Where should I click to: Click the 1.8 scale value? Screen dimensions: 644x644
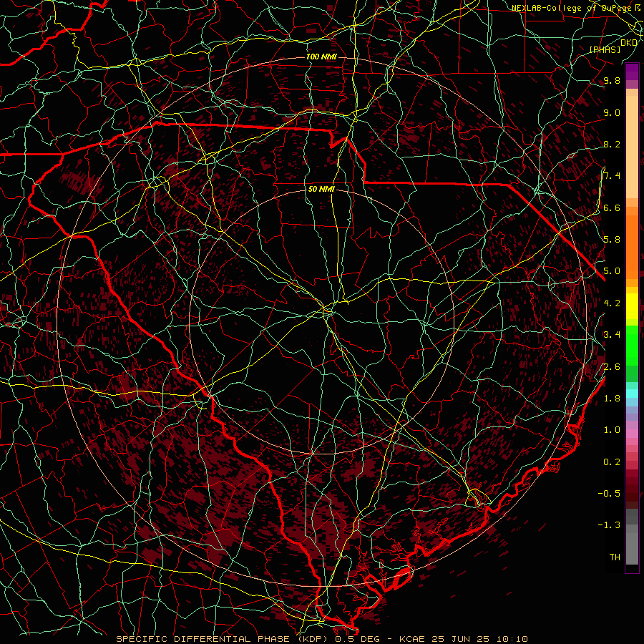coord(612,399)
